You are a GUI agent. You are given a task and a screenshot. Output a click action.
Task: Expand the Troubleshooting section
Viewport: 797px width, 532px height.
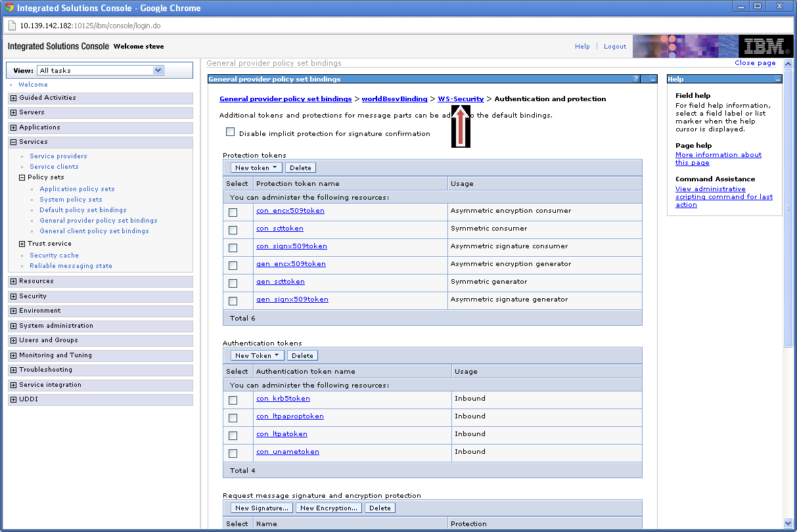(14, 370)
